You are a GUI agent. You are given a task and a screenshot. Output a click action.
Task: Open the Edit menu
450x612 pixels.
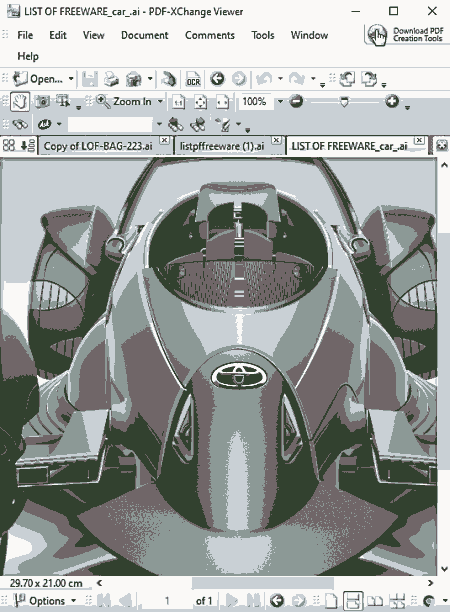click(58, 35)
